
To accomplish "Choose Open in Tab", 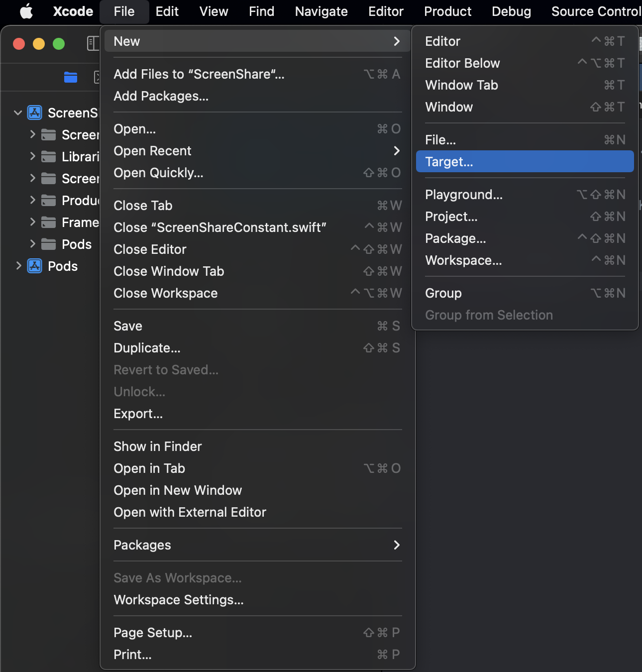I will pos(257,468).
